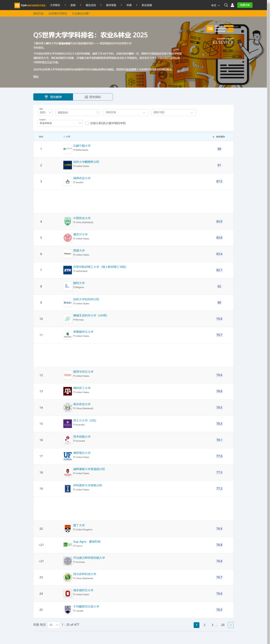Click the ETH Zurich logo thumbnail
The image size is (270, 644).
[67, 270]
